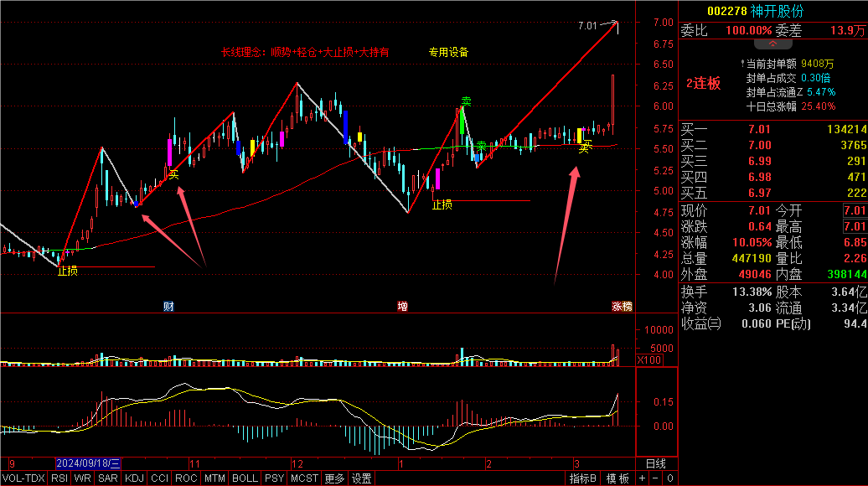
Task: Click the 当前封单额 9408万 value
Action: tap(817, 65)
